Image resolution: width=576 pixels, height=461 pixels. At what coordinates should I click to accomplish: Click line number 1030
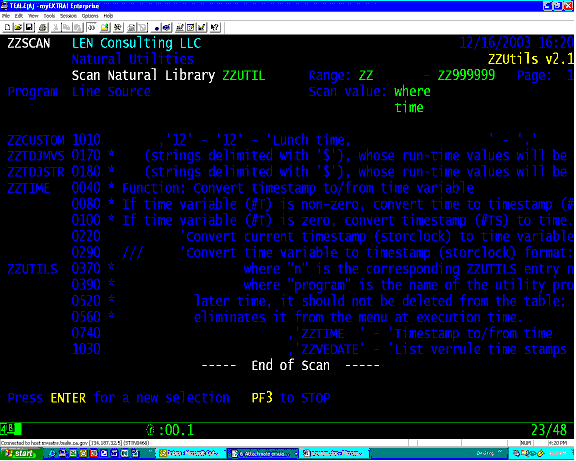click(x=86, y=350)
